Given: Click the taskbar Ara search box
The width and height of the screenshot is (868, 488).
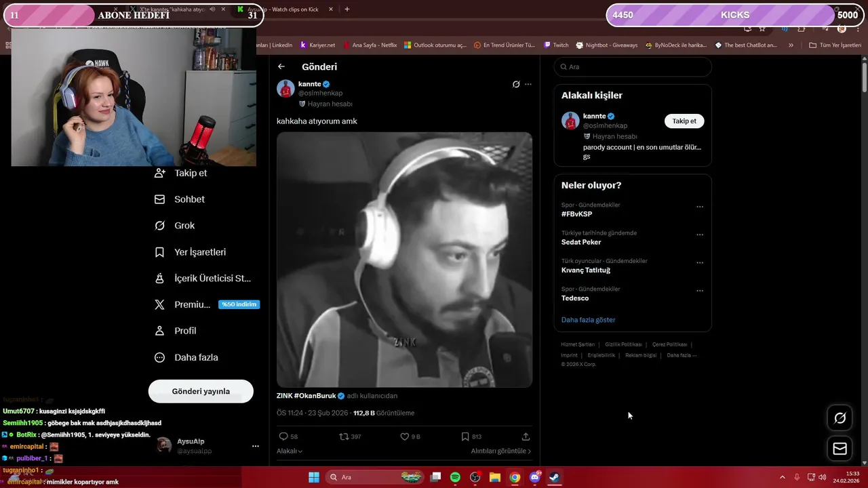Looking at the screenshot, I should [375, 477].
